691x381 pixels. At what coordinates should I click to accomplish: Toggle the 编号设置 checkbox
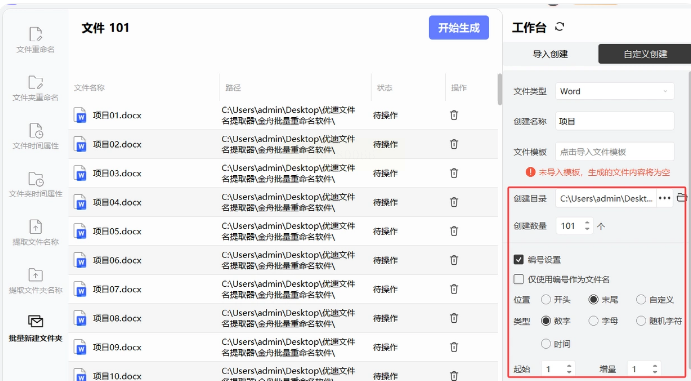(x=519, y=259)
